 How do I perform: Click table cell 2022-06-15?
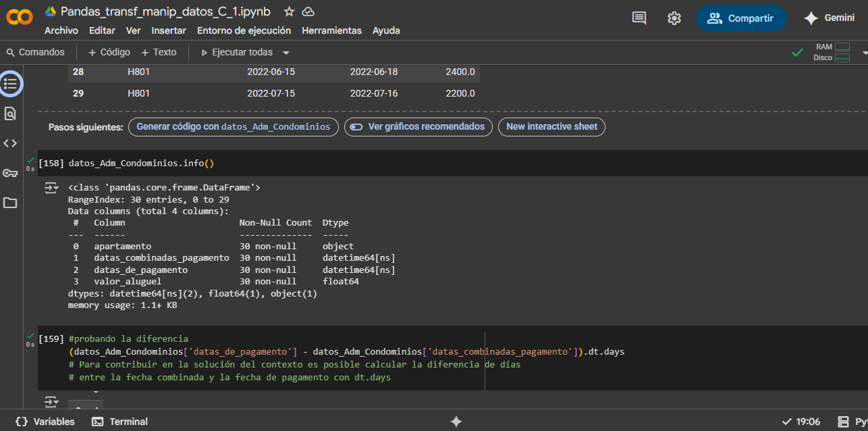click(x=271, y=72)
